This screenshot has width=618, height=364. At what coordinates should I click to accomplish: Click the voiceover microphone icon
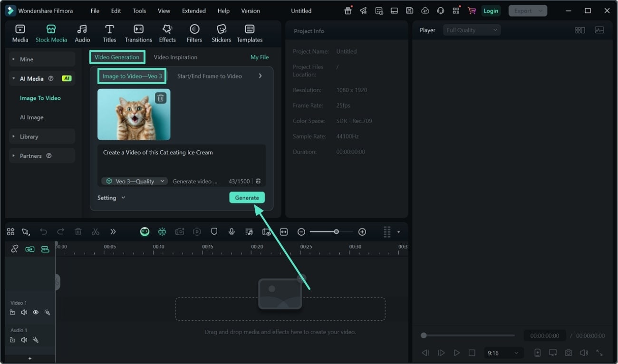tap(232, 232)
